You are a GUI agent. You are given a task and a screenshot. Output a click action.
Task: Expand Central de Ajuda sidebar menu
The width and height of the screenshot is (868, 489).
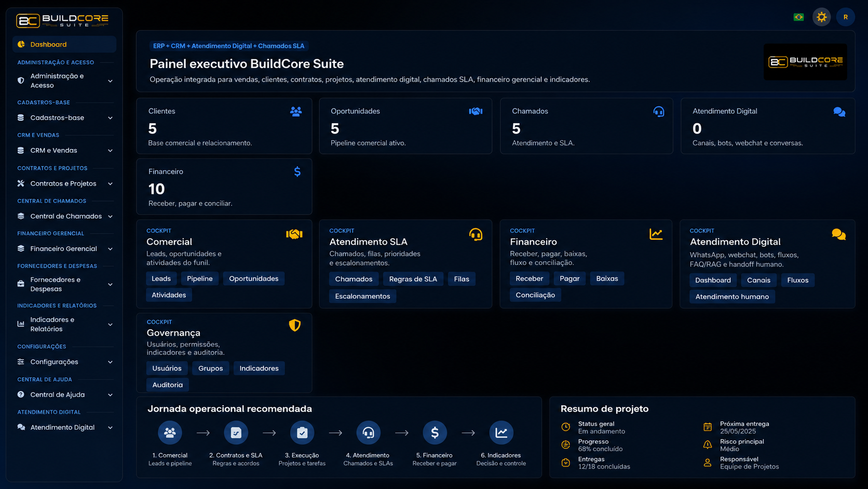pyautogui.click(x=64, y=394)
